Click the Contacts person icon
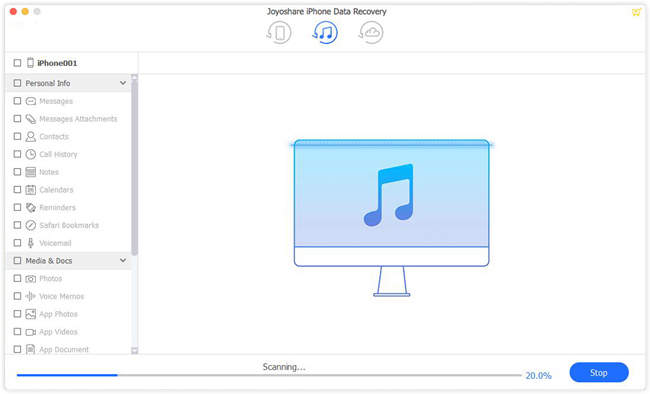The height and width of the screenshot is (394, 650). (x=31, y=136)
